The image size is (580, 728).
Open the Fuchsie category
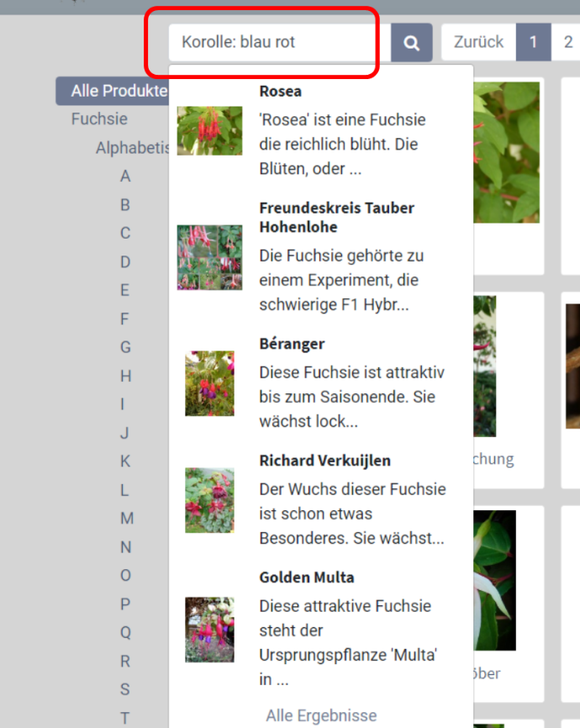99,119
